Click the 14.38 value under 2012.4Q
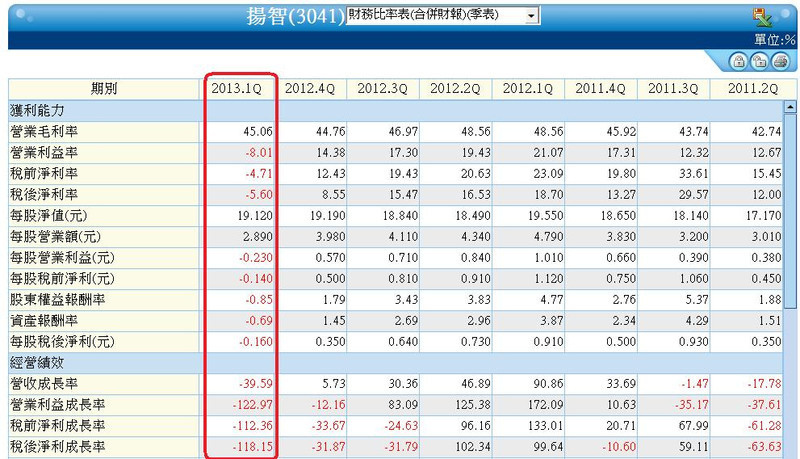Screen dimensions: 800x459 tap(331, 152)
